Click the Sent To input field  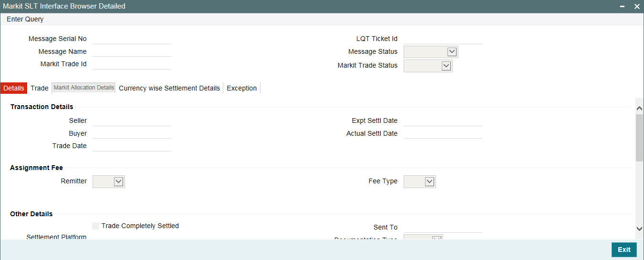pyautogui.click(x=443, y=227)
